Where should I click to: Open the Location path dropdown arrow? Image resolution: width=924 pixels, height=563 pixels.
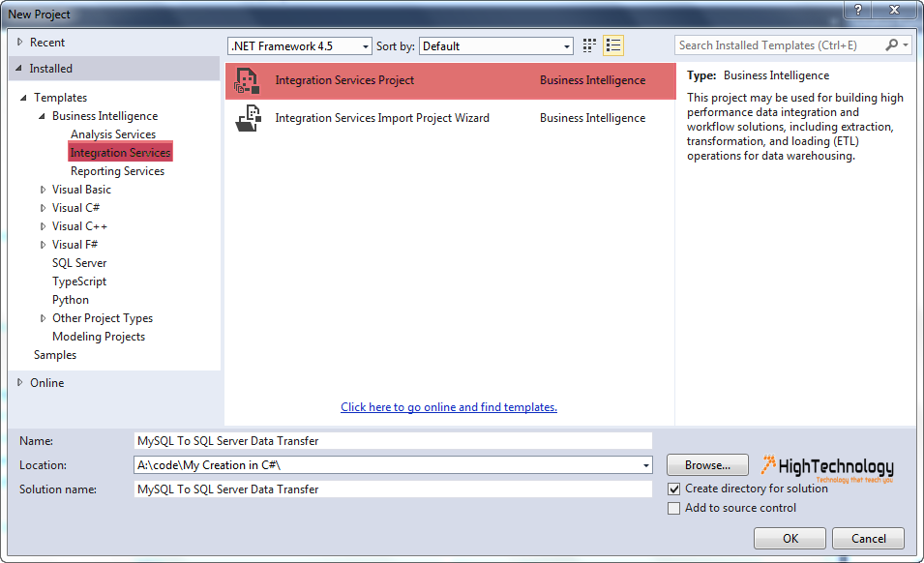point(646,465)
